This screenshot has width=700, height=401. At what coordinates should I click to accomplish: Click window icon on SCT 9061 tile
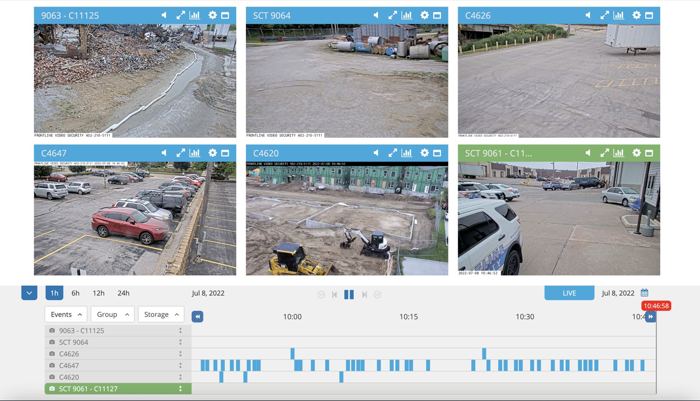click(x=650, y=153)
